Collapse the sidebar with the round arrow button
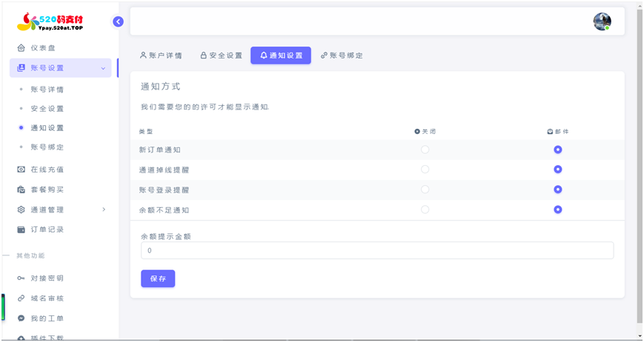The image size is (644, 342). click(x=119, y=21)
